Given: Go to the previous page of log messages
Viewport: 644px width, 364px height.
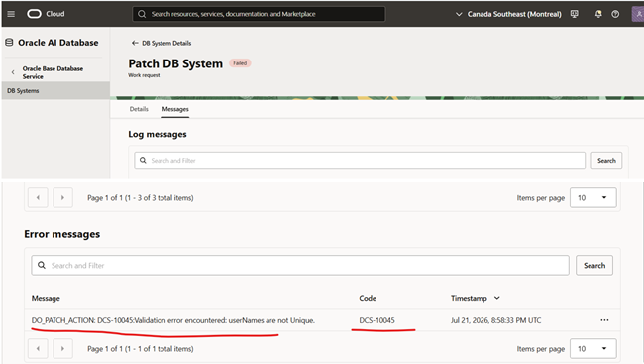Looking at the screenshot, I should click(x=39, y=197).
